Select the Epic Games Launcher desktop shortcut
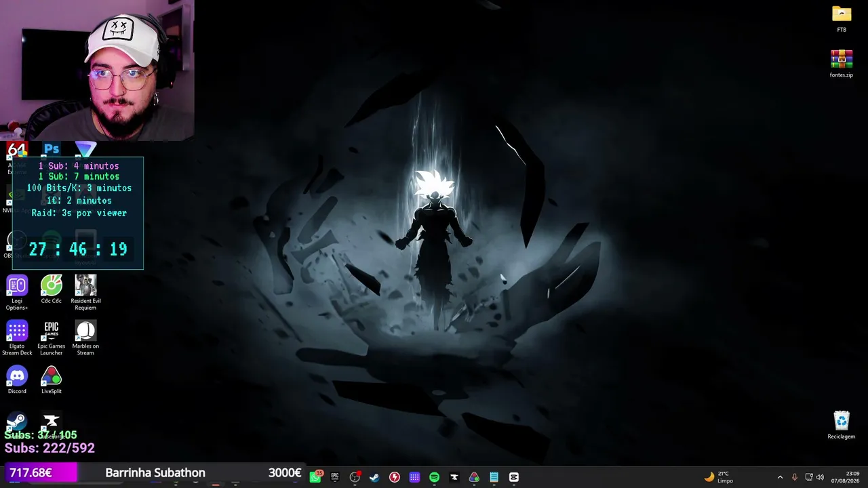 point(51,338)
